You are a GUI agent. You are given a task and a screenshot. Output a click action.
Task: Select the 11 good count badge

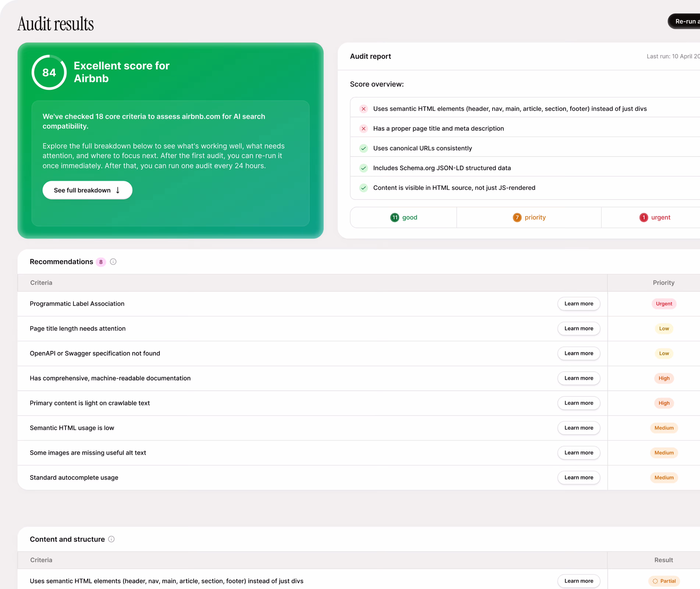coord(395,217)
